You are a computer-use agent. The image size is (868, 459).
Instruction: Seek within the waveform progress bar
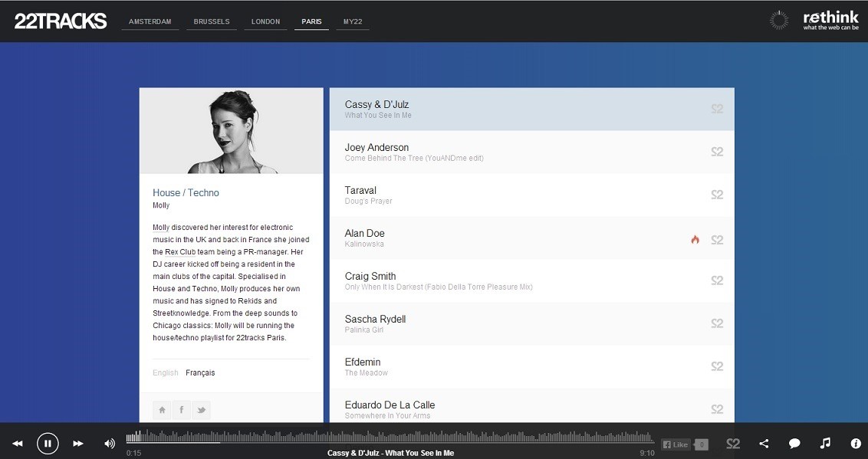pyautogui.click(x=390, y=438)
